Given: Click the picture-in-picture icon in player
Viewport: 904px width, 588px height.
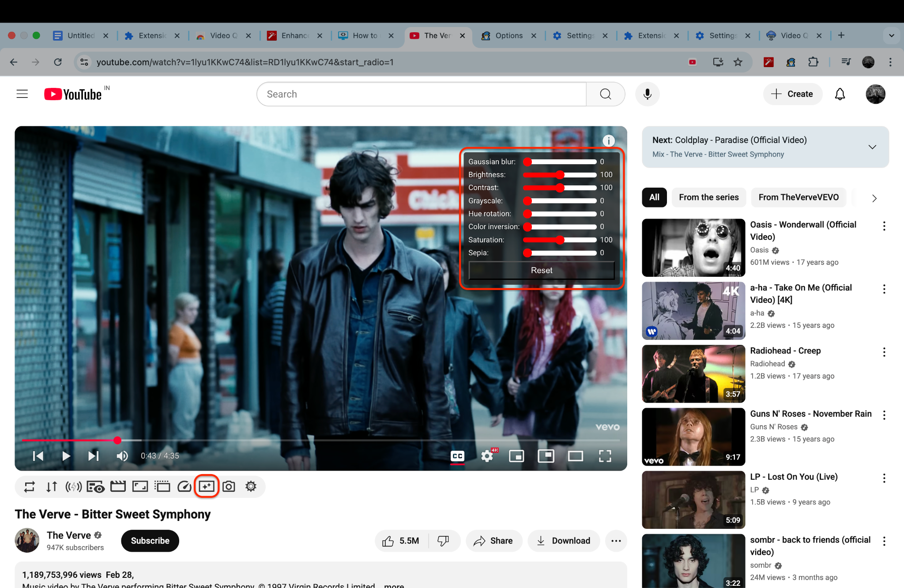Looking at the screenshot, I should point(546,456).
